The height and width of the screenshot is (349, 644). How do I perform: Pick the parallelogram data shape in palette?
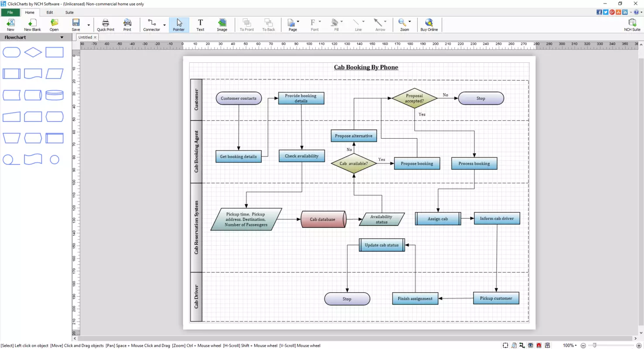(55, 74)
